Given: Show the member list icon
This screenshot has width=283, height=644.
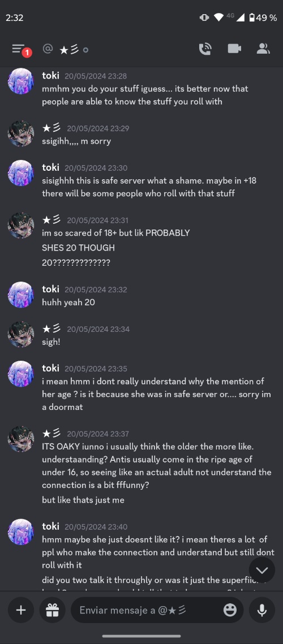Looking at the screenshot, I should tap(263, 49).
